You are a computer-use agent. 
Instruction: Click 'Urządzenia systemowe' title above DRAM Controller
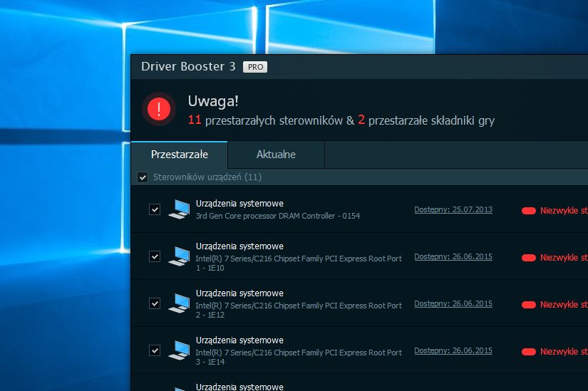pos(239,204)
